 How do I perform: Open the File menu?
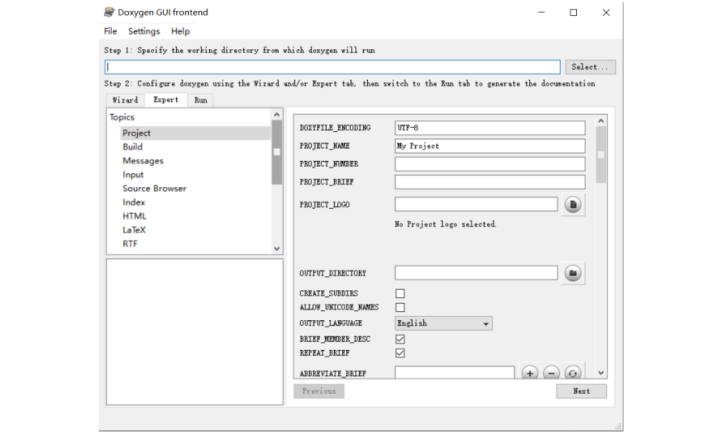110,31
